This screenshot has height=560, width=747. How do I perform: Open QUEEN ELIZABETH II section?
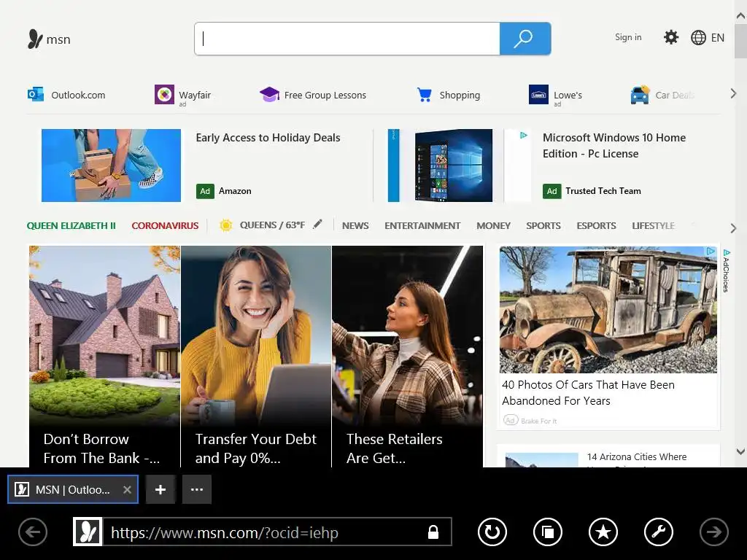pyautogui.click(x=71, y=226)
